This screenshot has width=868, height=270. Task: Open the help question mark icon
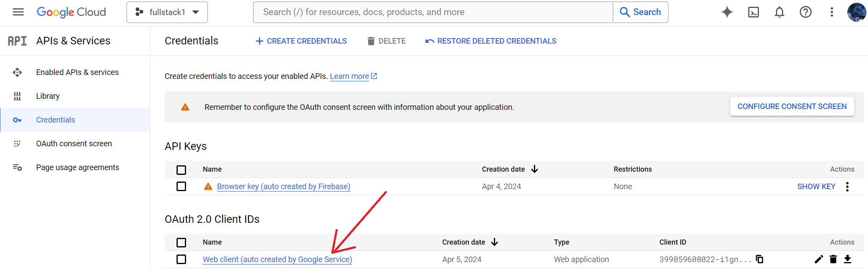[x=806, y=12]
